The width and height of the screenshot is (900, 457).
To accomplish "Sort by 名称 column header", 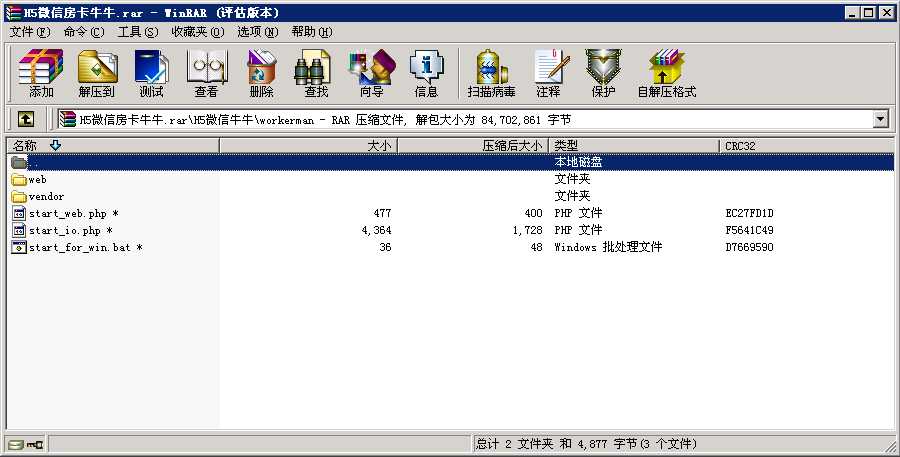I will pos(113,146).
